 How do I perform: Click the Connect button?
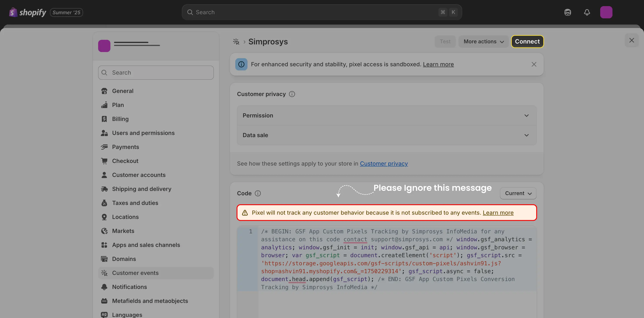tap(527, 41)
